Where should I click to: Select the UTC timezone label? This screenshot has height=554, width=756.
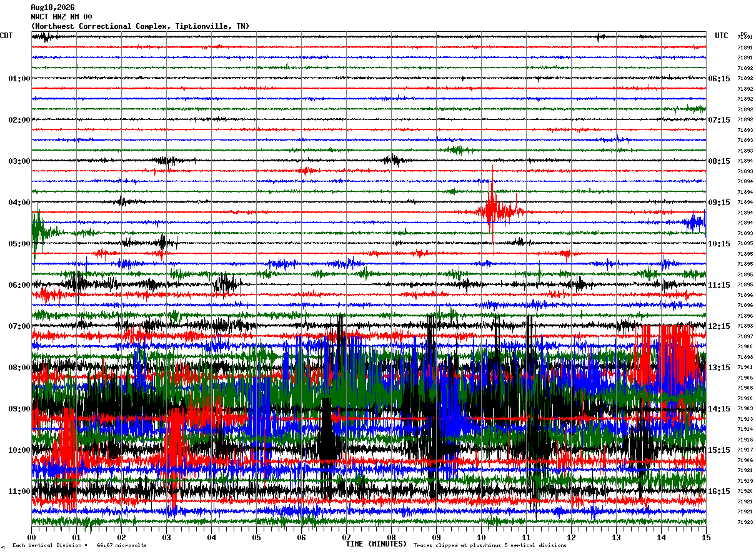(722, 36)
